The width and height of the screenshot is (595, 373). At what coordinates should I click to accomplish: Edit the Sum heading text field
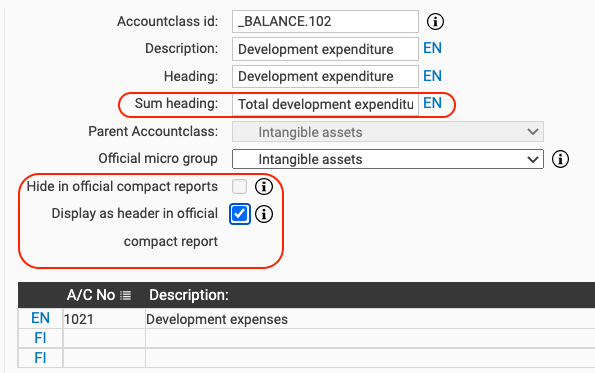pos(325,104)
